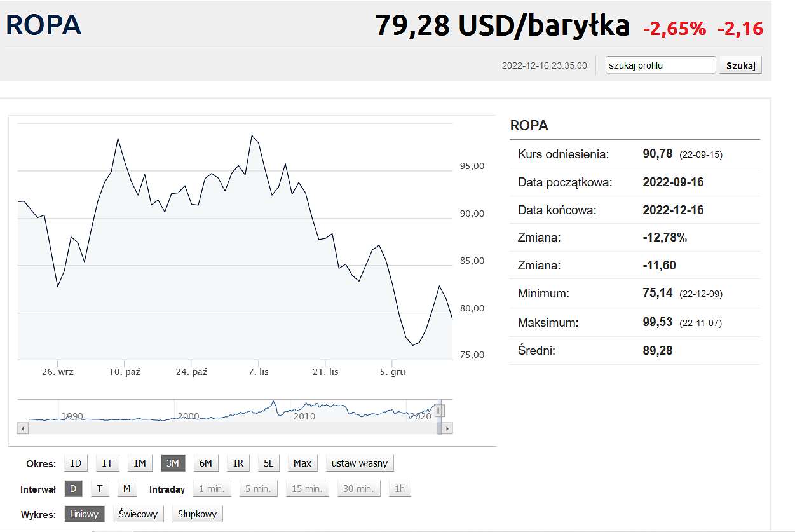Click the 7. lis x-axis label
This screenshot has width=795, height=532.
coord(259,372)
